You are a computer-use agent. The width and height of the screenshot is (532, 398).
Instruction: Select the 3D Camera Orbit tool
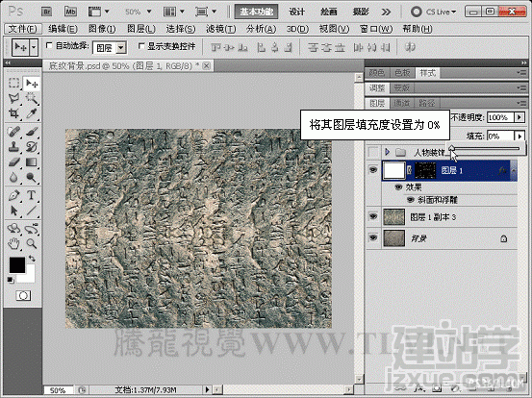(x=32, y=229)
